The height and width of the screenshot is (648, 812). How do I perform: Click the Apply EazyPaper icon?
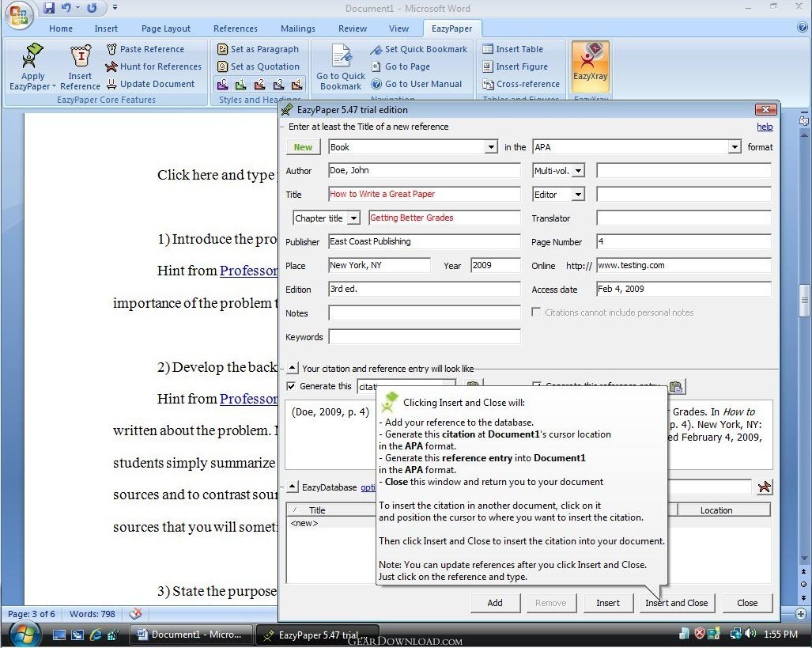tap(32, 56)
